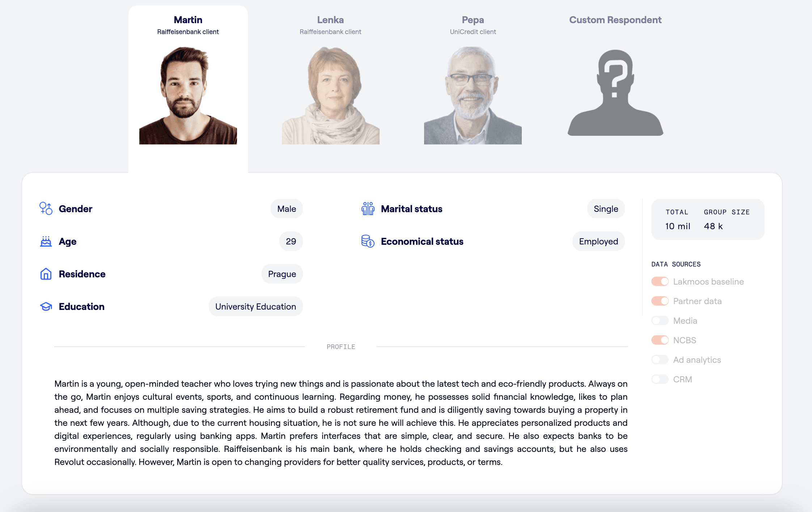
Task: Click the Employed status pill
Action: 598,242
